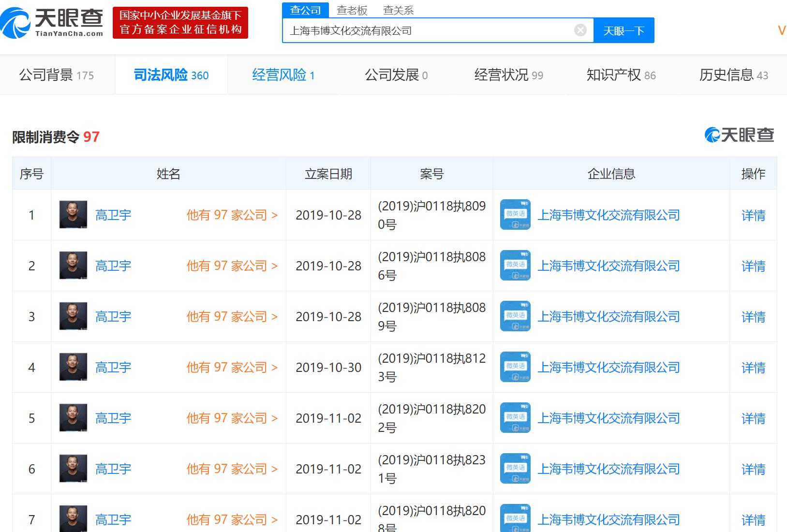Open 上海韦博文化交流有限公司 link in row 2
The width and height of the screenshot is (787, 532).
(x=609, y=266)
